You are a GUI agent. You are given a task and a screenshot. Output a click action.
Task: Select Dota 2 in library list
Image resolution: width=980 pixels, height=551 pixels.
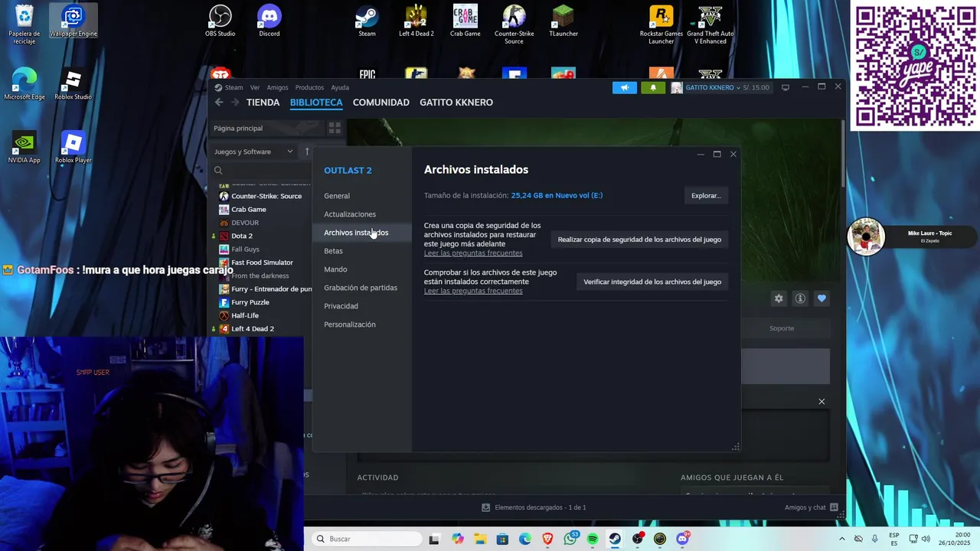click(x=242, y=236)
